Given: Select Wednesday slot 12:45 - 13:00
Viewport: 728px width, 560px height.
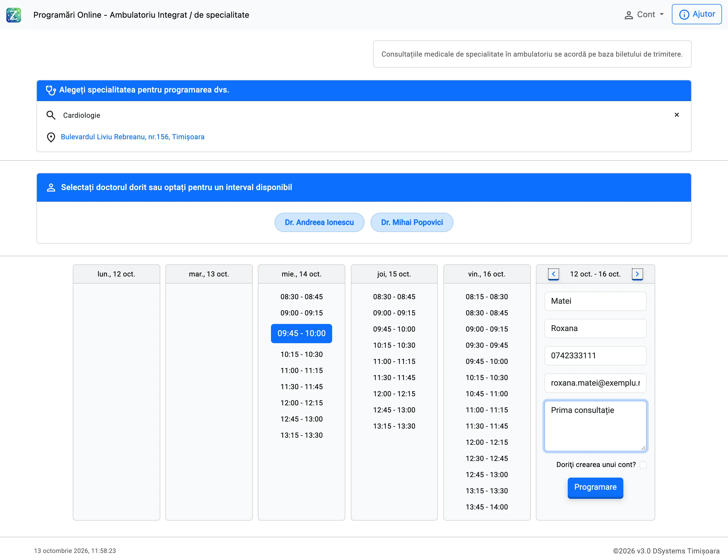Looking at the screenshot, I should 302,419.
